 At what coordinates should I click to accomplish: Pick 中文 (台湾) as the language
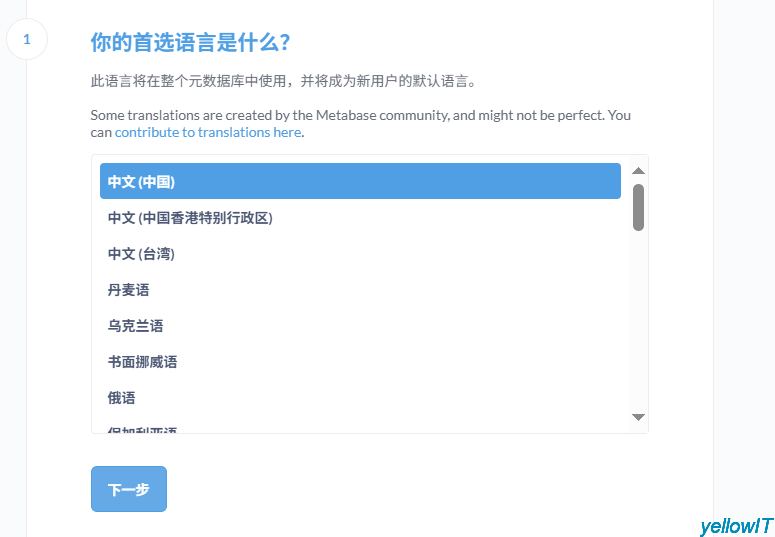click(141, 254)
